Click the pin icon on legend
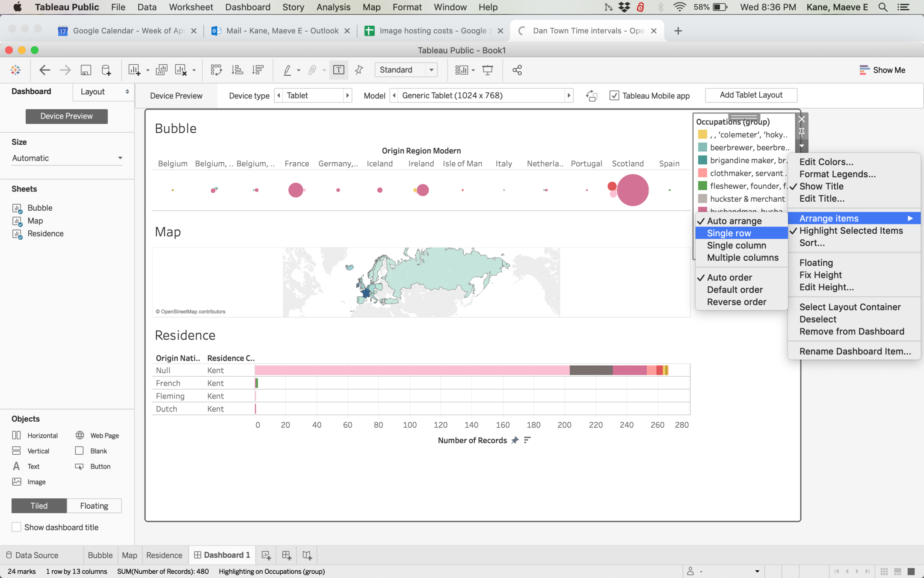The width and height of the screenshot is (924, 578). point(802,131)
